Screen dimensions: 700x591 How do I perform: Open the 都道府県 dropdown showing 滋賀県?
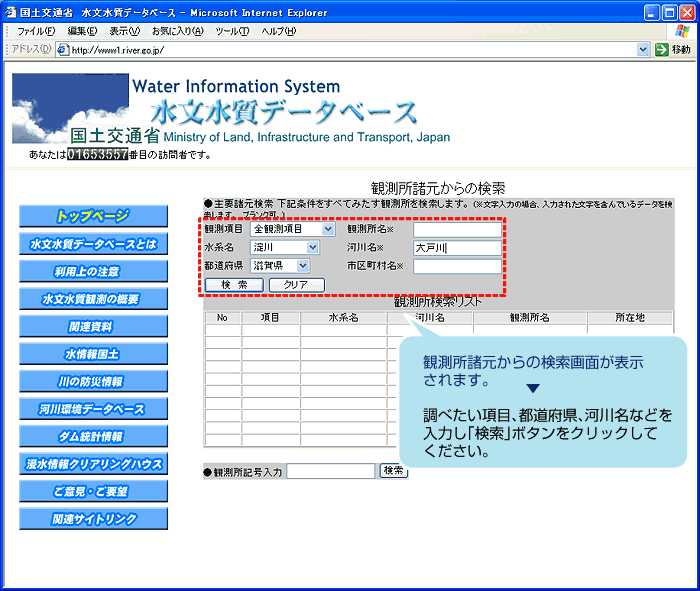[x=302, y=266]
